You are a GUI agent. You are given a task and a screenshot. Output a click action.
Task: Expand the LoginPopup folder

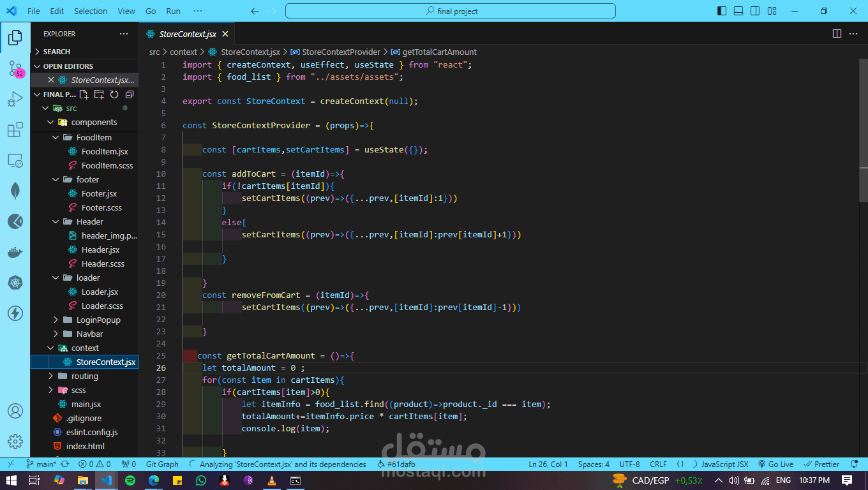coord(84,320)
